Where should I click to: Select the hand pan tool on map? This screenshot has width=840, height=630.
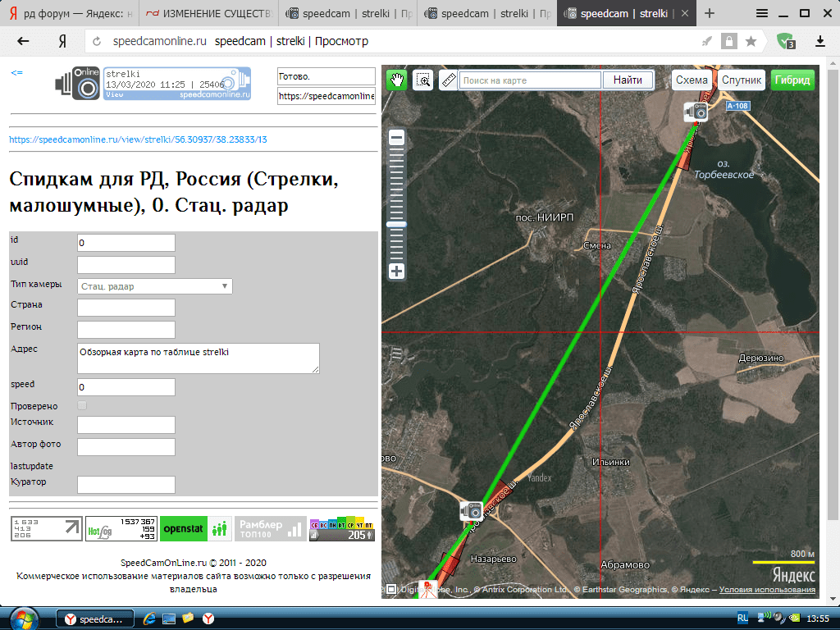point(396,80)
